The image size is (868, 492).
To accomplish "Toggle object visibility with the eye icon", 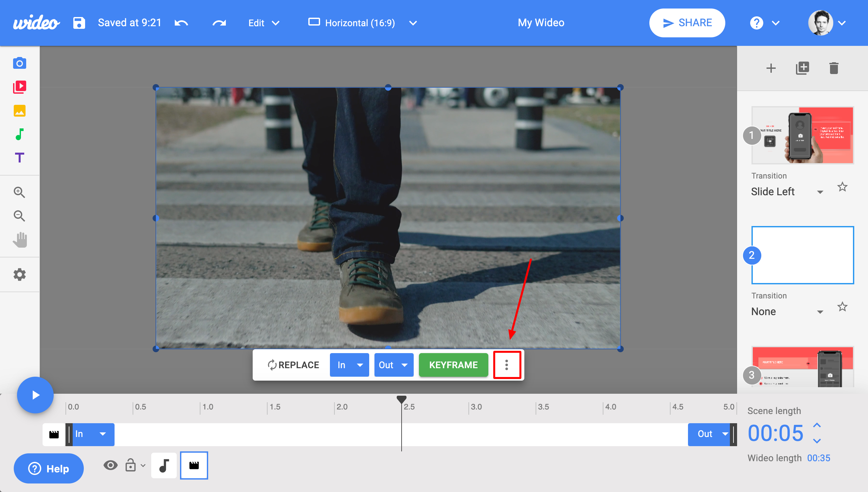I will (110, 465).
